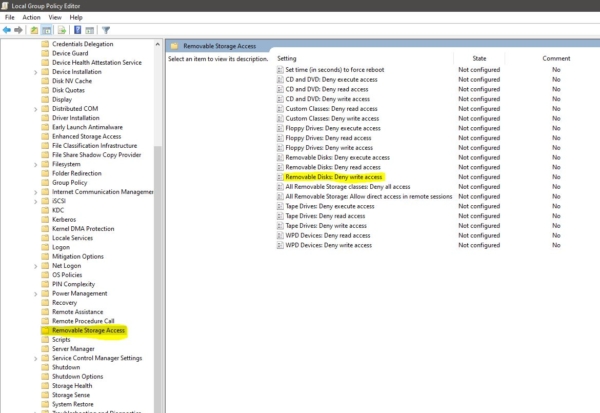Click the Up one level folder icon
Viewport: 600px width, 413px height.
[x=34, y=30]
